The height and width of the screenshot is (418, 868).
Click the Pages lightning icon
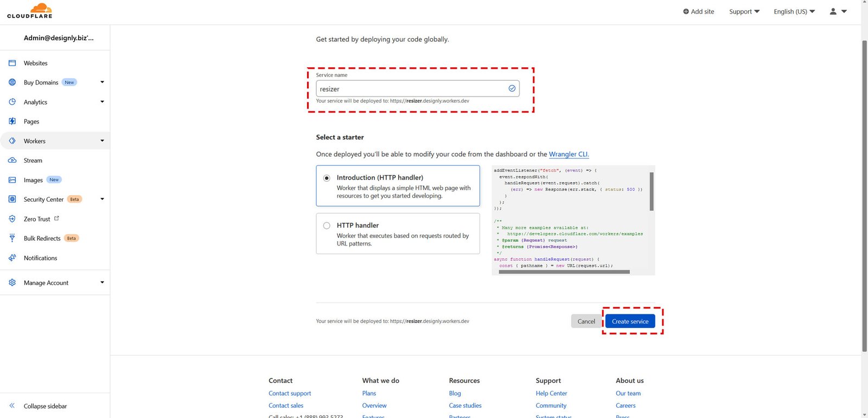12,121
